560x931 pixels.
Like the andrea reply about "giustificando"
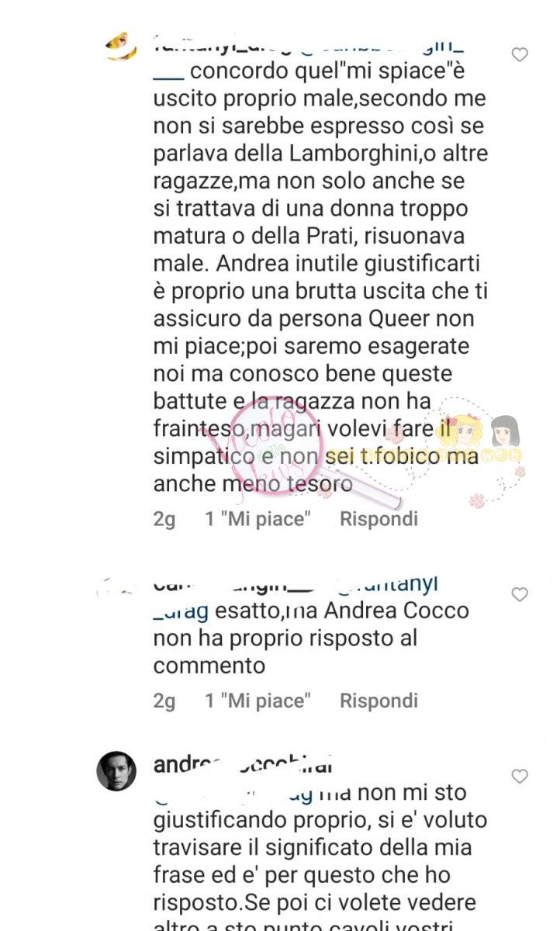[520, 776]
